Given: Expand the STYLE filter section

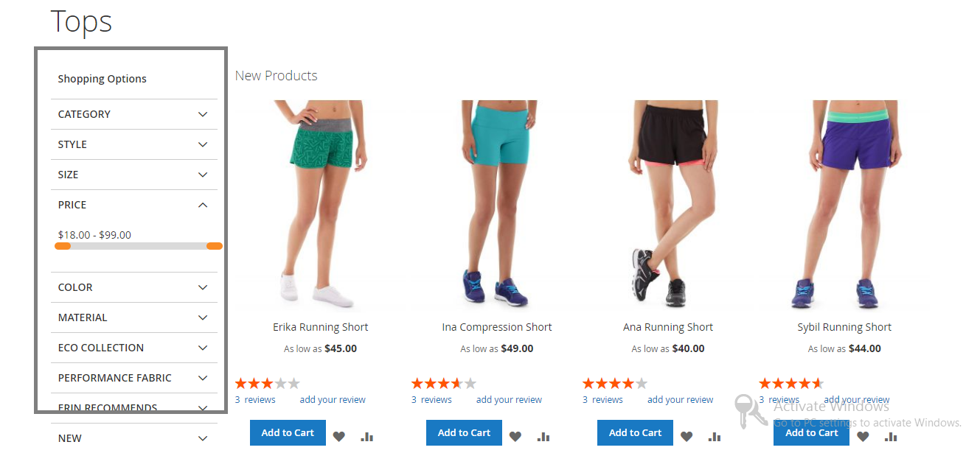Looking at the screenshot, I should [134, 144].
